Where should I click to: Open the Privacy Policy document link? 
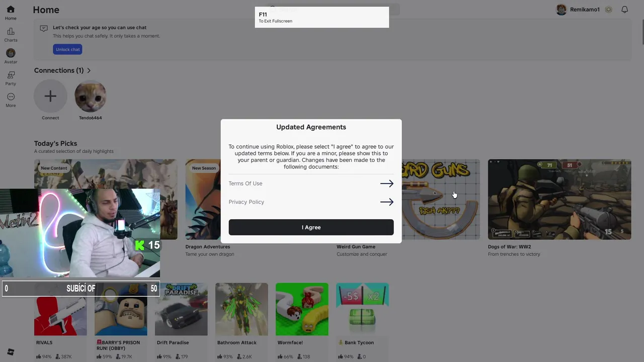coord(246,202)
